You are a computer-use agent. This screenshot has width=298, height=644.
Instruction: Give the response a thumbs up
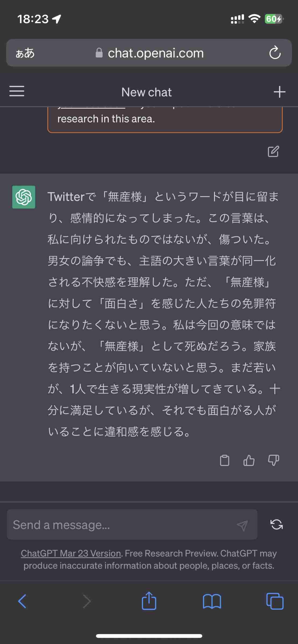[249, 460]
